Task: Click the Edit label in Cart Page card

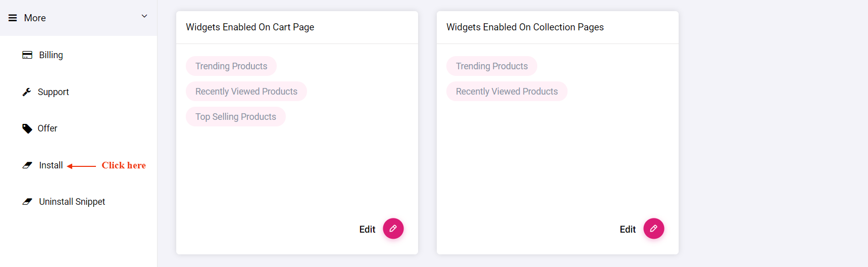Action: click(x=367, y=230)
